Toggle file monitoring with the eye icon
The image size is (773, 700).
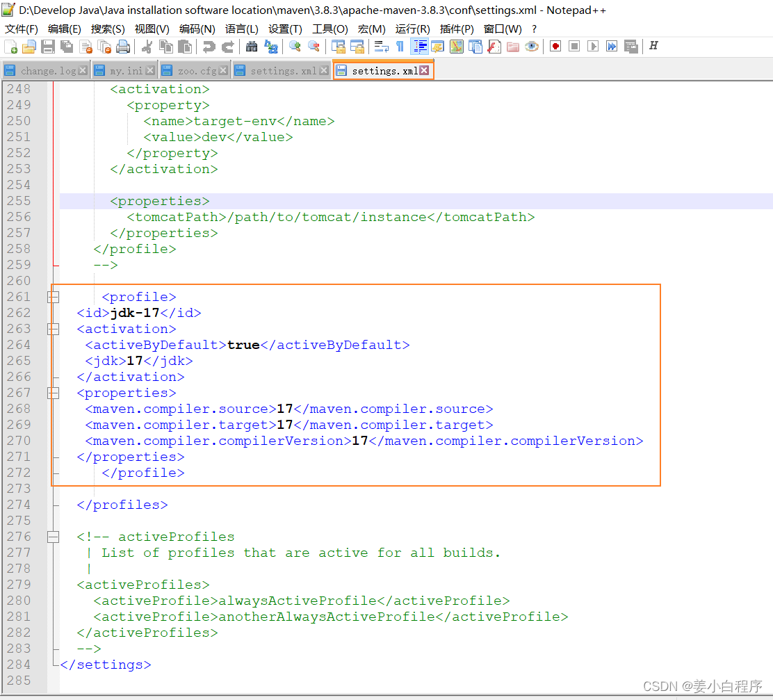pyautogui.click(x=531, y=47)
